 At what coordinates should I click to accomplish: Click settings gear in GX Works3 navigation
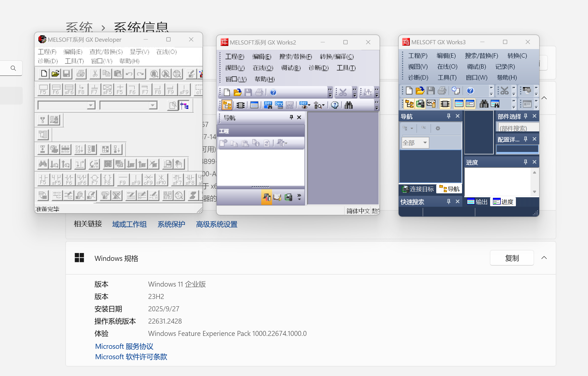pyautogui.click(x=438, y=128)
